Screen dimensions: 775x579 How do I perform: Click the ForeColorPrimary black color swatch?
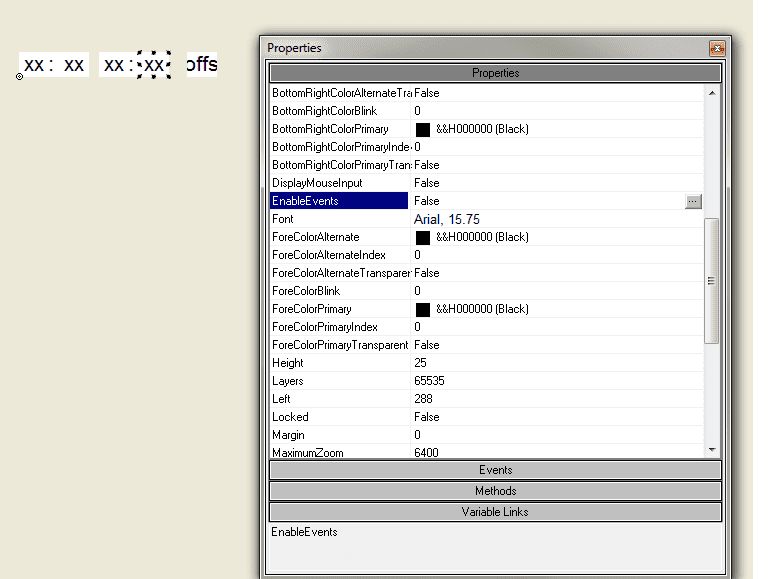423,309
